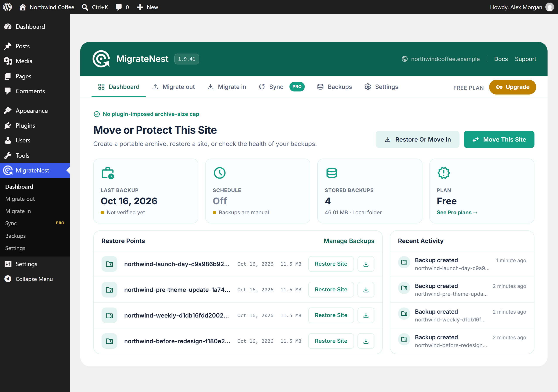Open the Ctrl+K search icon

pyautogui.click(x=85, y=7)
